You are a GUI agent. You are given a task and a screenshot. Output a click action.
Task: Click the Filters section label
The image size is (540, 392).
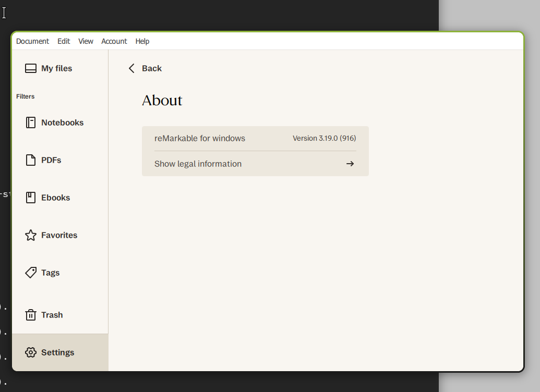(x=26, y=96)
